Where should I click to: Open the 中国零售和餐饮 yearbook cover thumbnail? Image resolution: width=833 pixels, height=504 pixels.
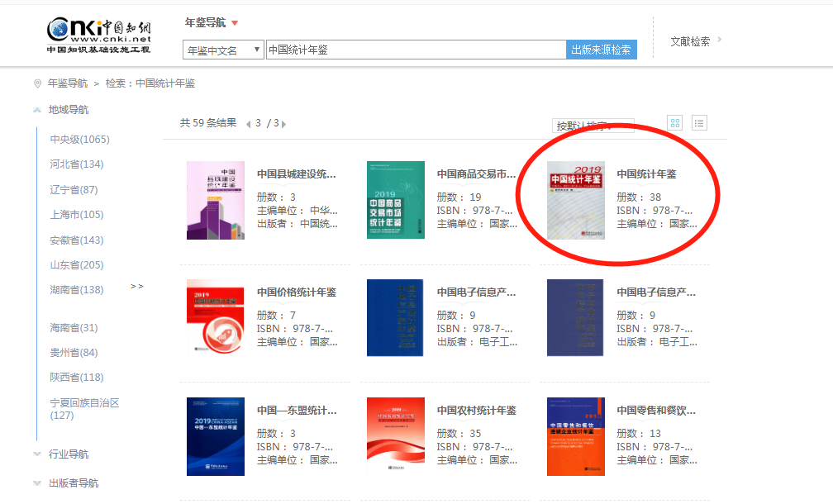click(576, 436)
